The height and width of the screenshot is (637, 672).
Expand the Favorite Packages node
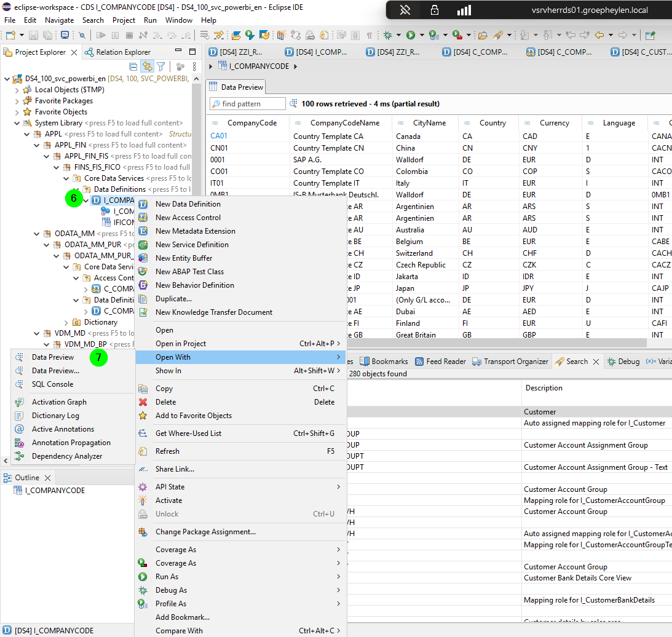[17, 101]
